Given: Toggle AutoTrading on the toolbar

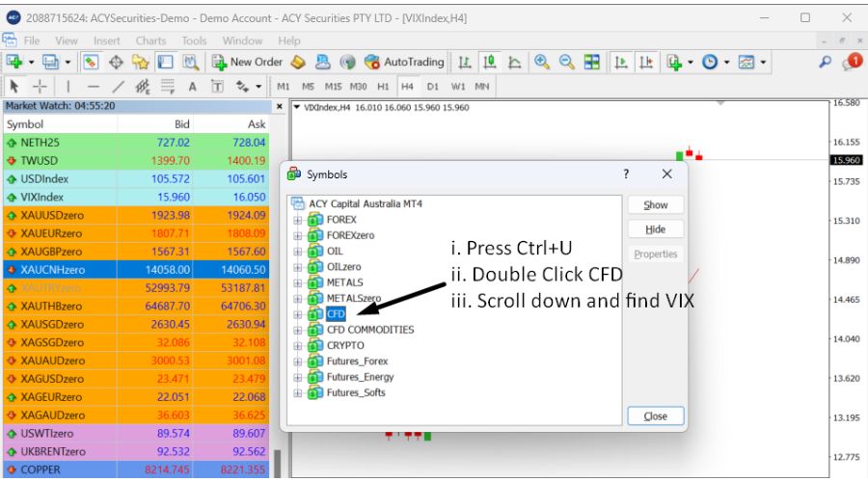Looking at the screenshot, I should click(405, 62).
